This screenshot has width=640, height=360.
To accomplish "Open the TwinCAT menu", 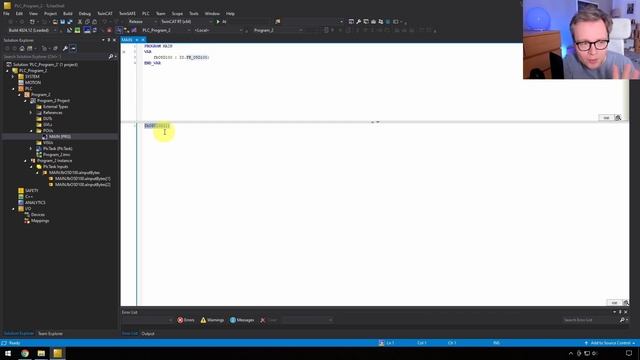I will tap(104, 13).
